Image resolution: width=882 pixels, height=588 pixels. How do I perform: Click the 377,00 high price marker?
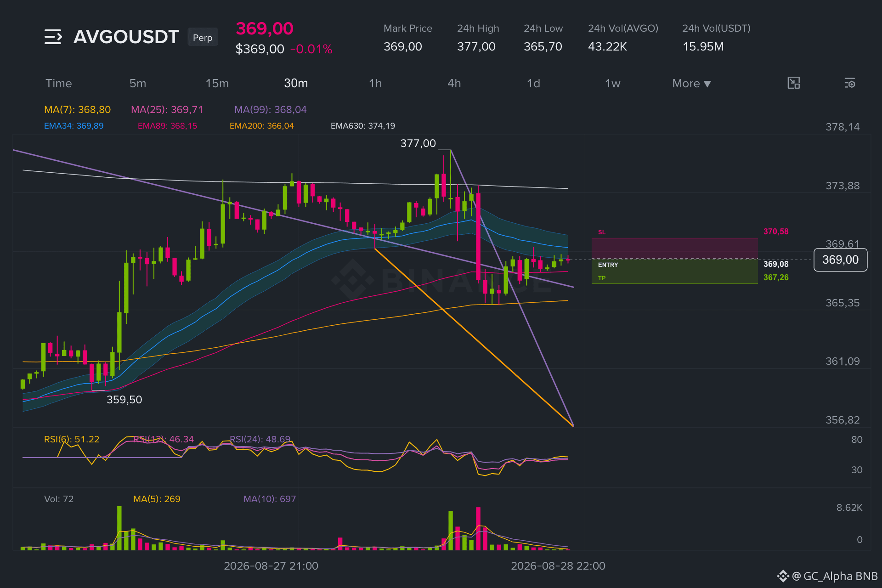[418, 143]
